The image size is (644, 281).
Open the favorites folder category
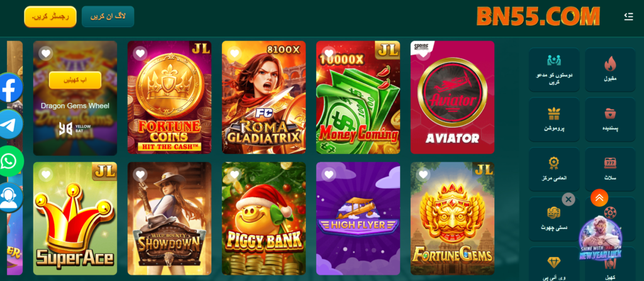point(610,119)
